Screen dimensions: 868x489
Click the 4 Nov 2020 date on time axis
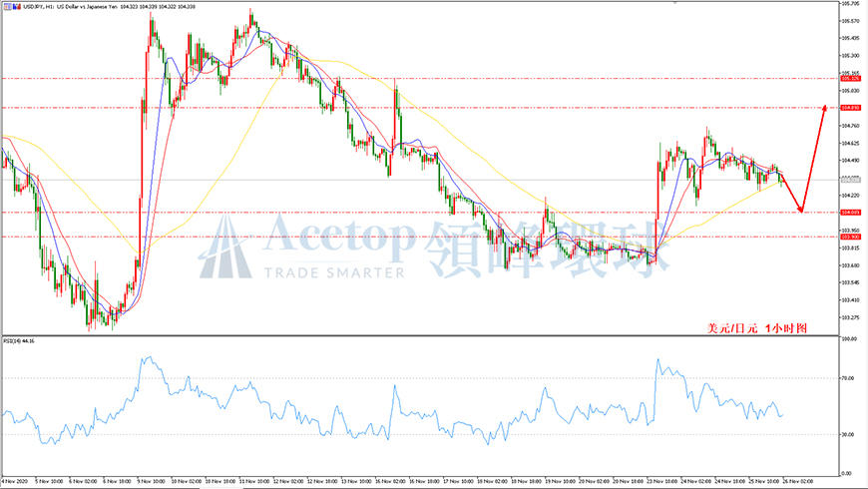click(17, 480)
